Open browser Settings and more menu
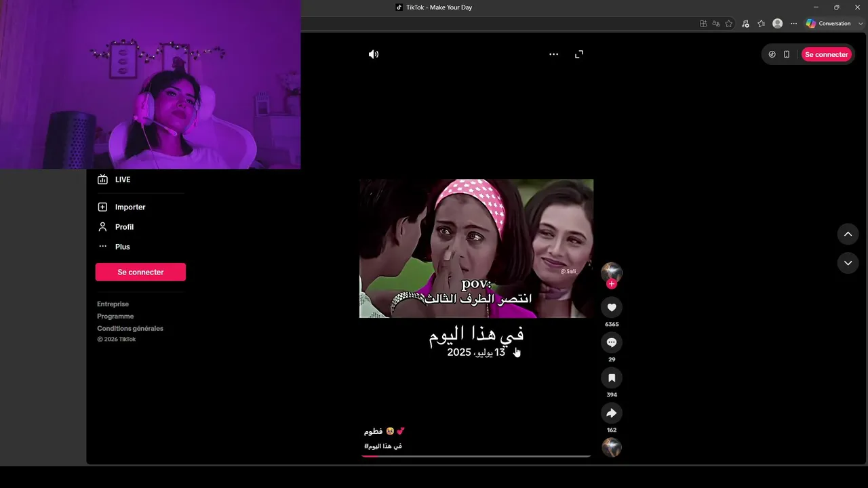This screenshot has width=868, height=488. click(x=793, y=24)
